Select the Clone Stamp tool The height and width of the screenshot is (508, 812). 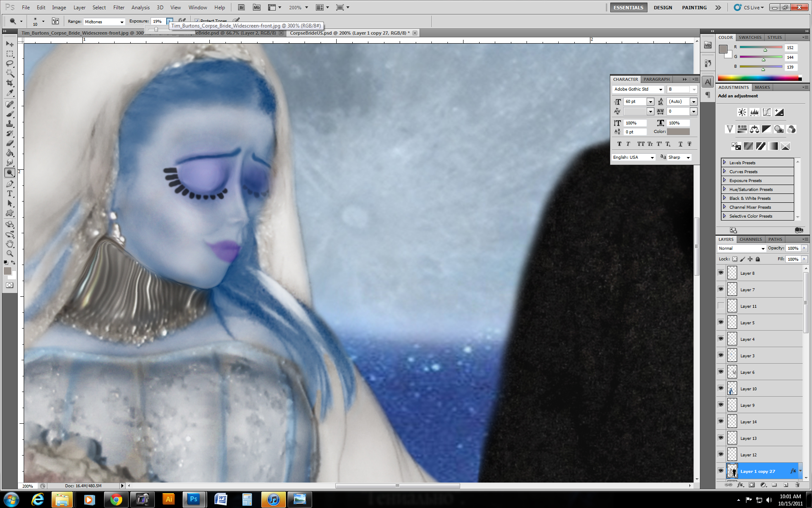pos(10,124)
